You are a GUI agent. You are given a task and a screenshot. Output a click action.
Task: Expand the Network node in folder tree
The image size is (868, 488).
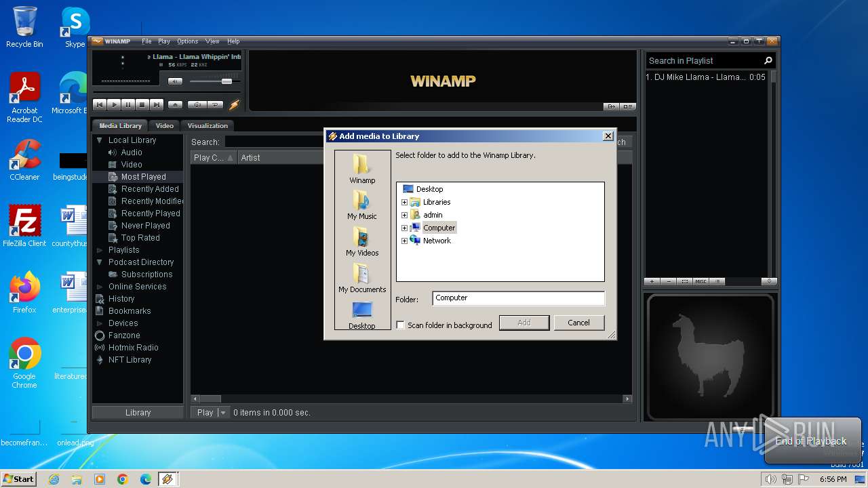click(x=404, y=241)
